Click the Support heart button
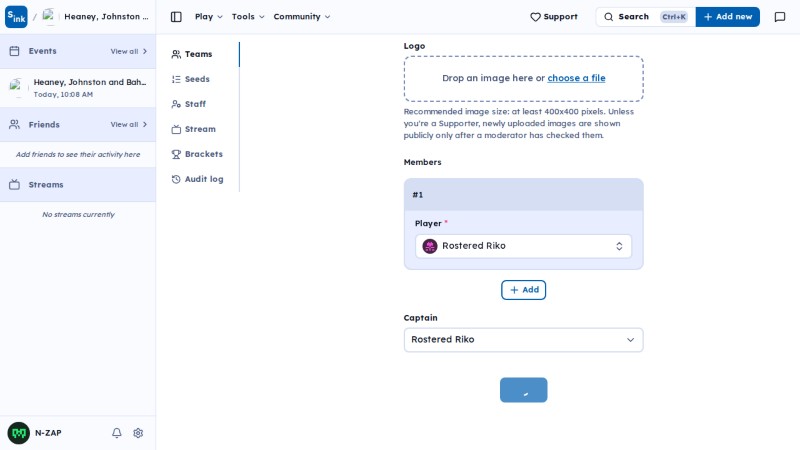800x450 pixels. [554, 17]
